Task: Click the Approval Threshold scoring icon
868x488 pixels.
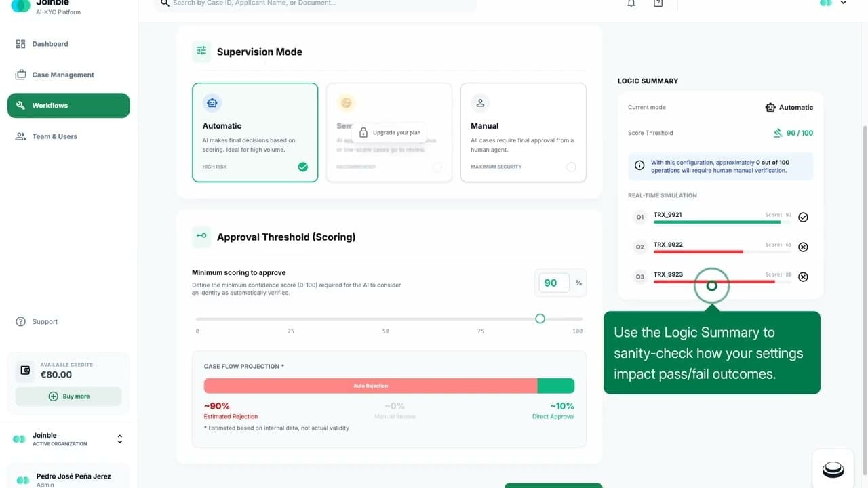Action: pos(201,237)
